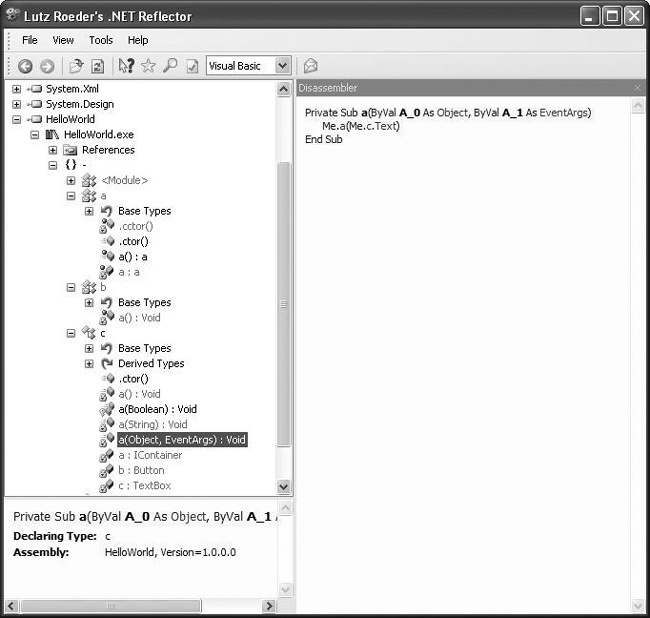This screenshot has width=650, height=618.
Task: Expand the System.Xml assembly node
Action: point(17,89)
